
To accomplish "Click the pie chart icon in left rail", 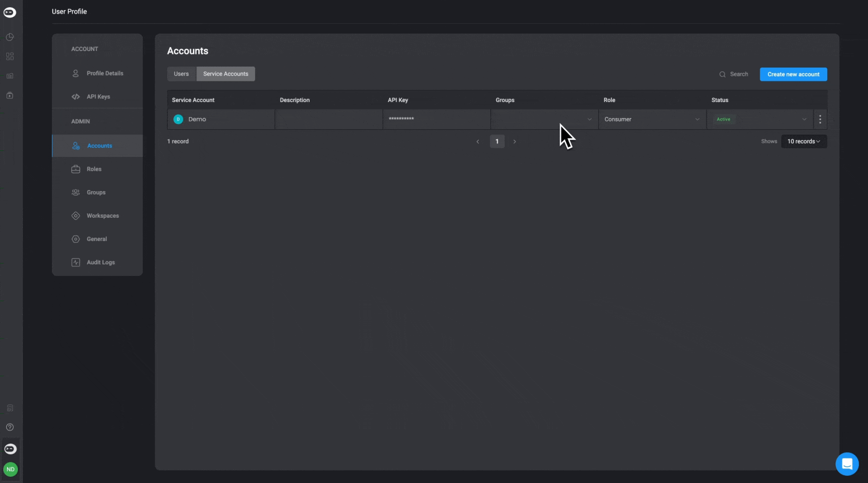I will coord(10,37).
